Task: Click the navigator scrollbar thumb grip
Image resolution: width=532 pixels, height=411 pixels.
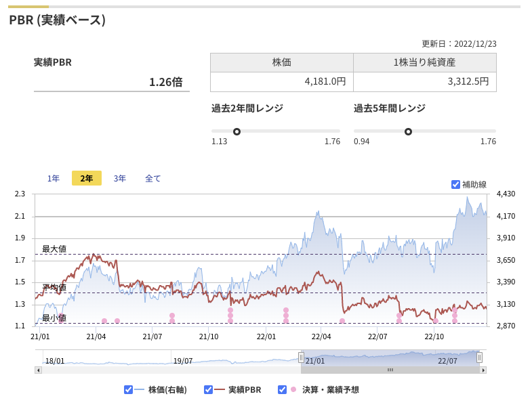Action: pos(390,370)
